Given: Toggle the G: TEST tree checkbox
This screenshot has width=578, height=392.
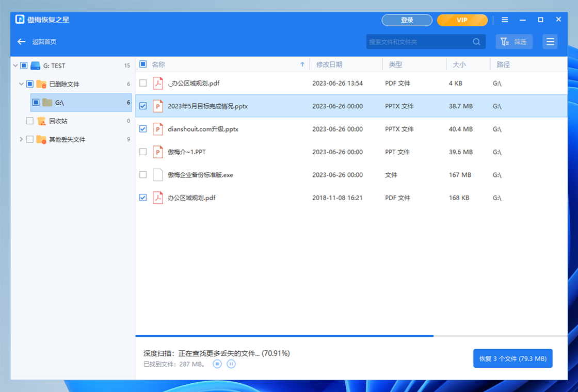Looking at the screenshot, I should pyautogui.click(x=24, y=66).
